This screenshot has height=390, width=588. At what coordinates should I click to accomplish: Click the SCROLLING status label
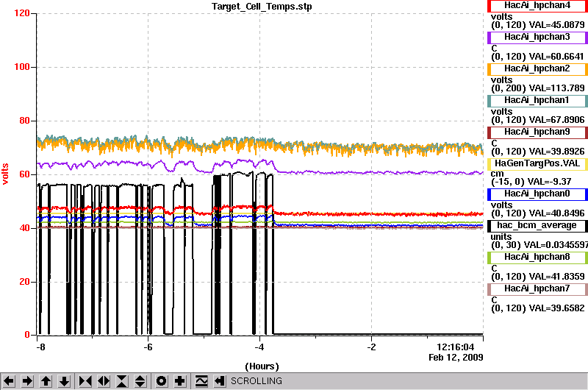click(x=257, y=381)
